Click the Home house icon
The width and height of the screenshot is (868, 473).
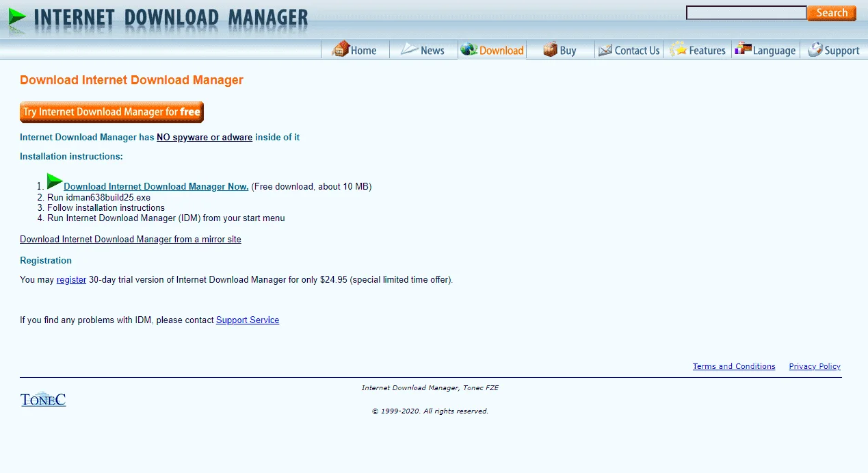click(x=341, y=49)
